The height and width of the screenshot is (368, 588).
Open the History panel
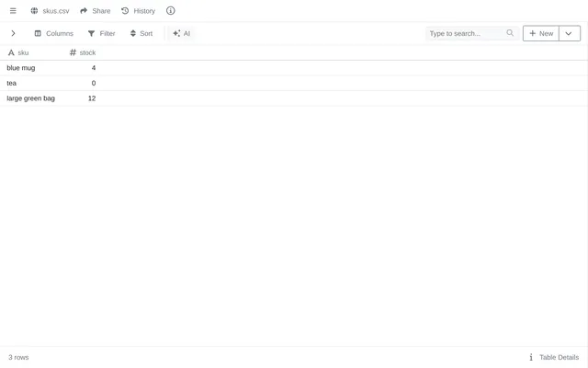(139, 11)
